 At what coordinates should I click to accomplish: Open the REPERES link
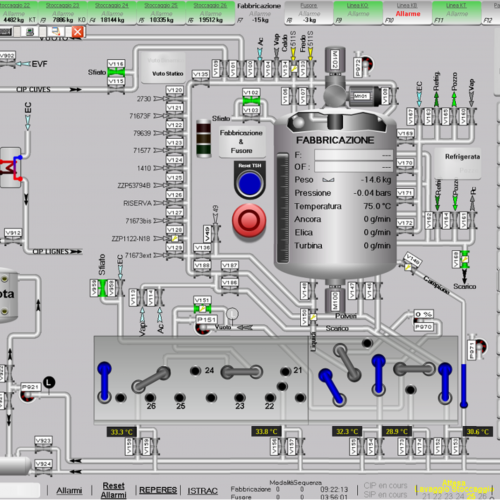[158, 490]
